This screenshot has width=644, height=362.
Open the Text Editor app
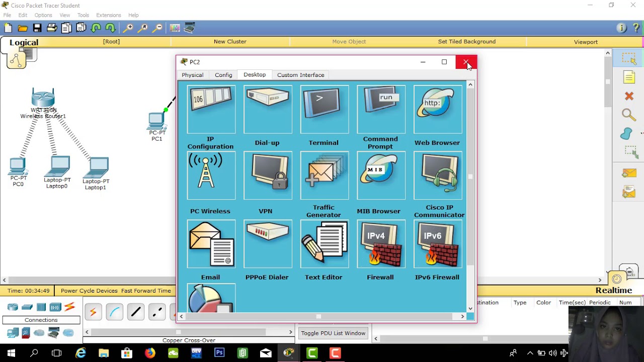point(325,244)
